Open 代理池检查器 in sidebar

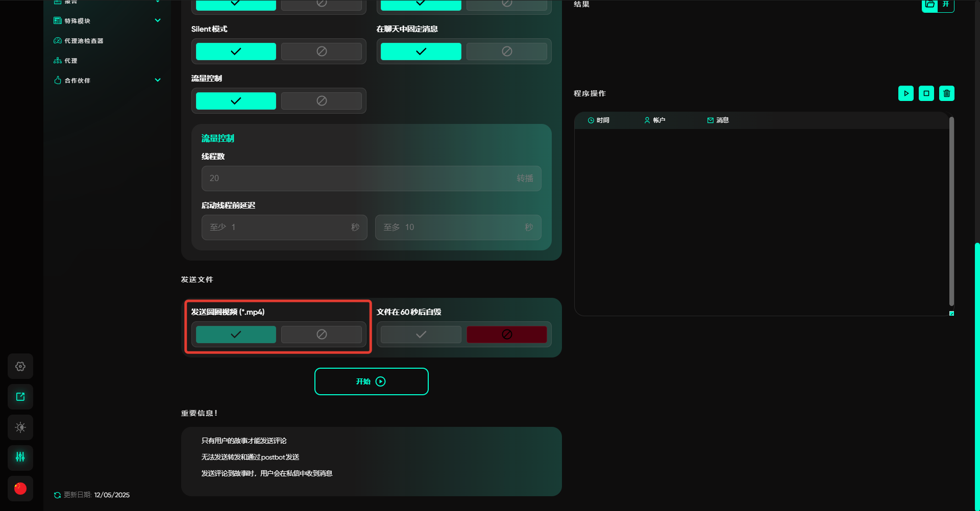(84, 41)
